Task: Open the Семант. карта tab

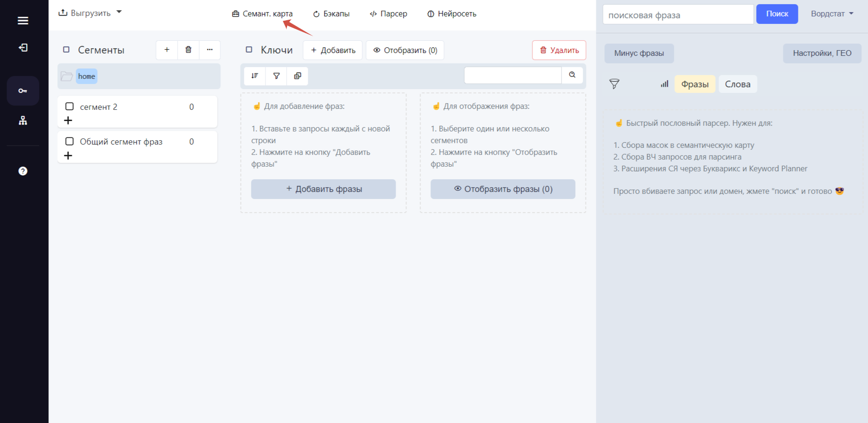Action: click(262, 14)
